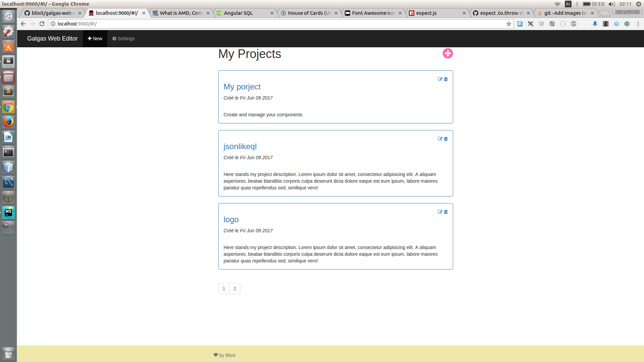Focus the localhost address bar
Viewport: 644px width, 362px height.
[x=268, y=24]
